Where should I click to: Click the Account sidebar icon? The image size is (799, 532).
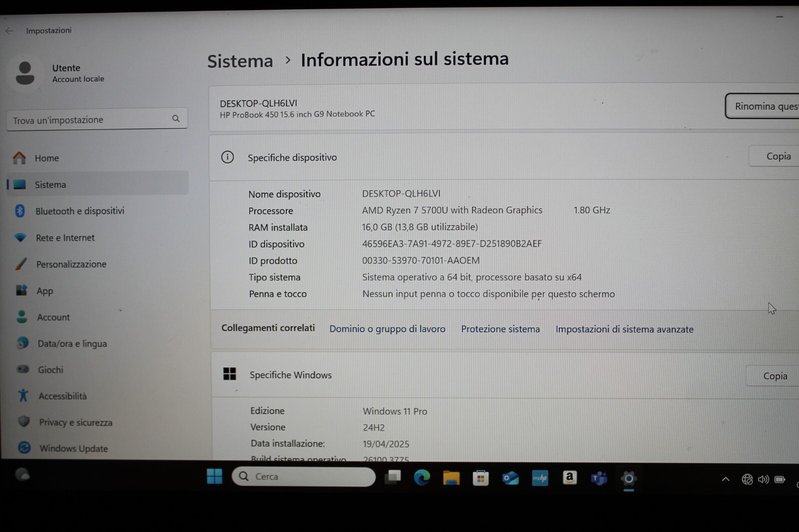21,317
